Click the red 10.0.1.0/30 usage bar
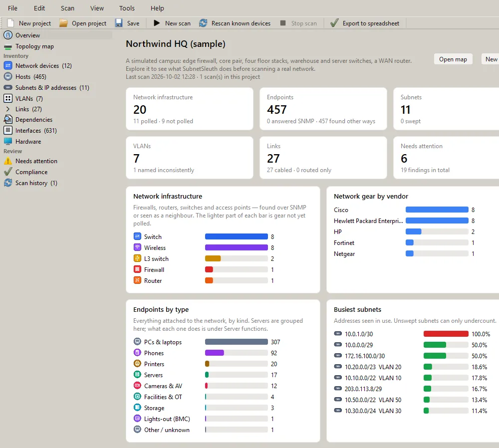Screen dimensions: 499x448 tap(446, 334)
